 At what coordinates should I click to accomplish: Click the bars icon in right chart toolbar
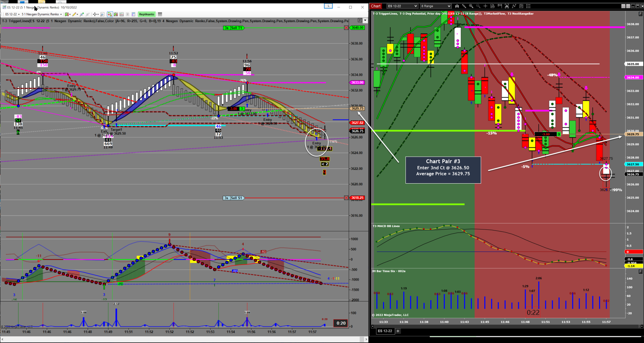click(x=457, y=6)
